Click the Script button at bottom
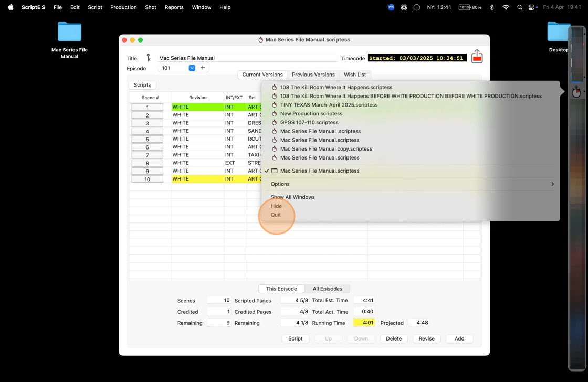 295,338
